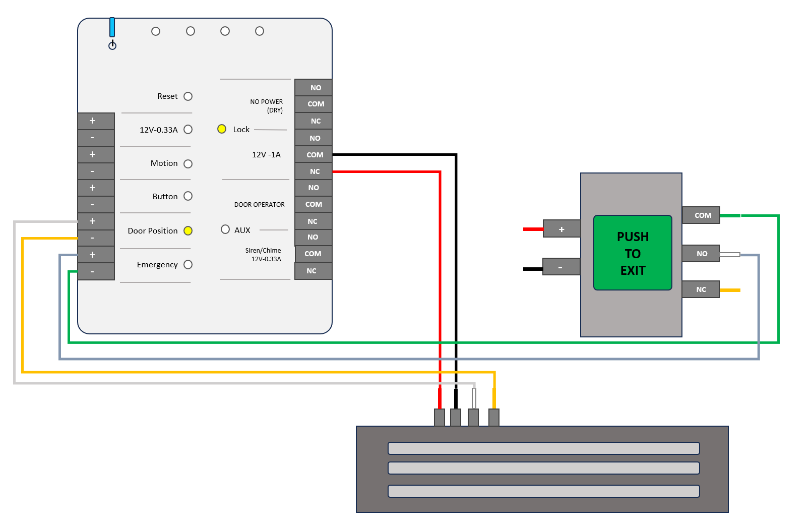
Task: Click the Button input indicator circle
Action: coord(188,196)
